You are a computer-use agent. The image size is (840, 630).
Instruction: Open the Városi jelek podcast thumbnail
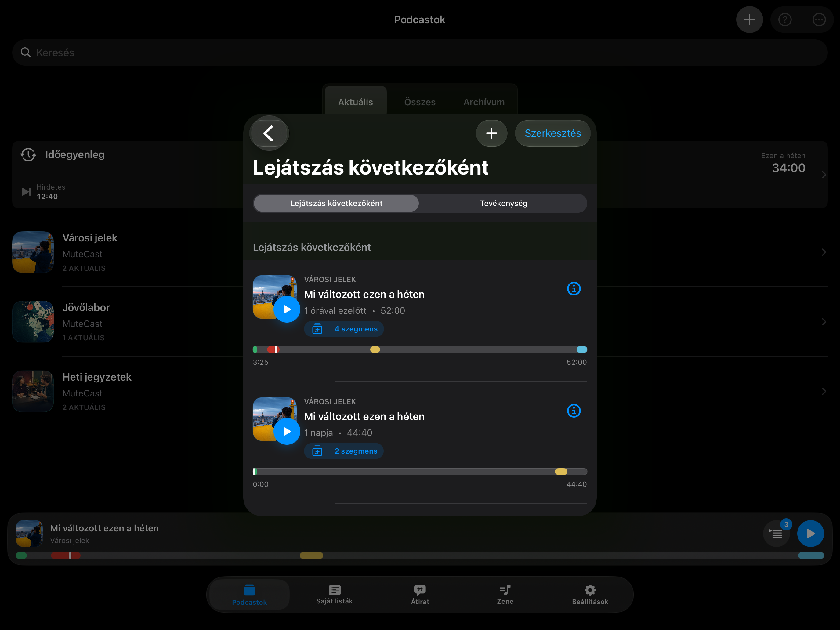[33, 252]
